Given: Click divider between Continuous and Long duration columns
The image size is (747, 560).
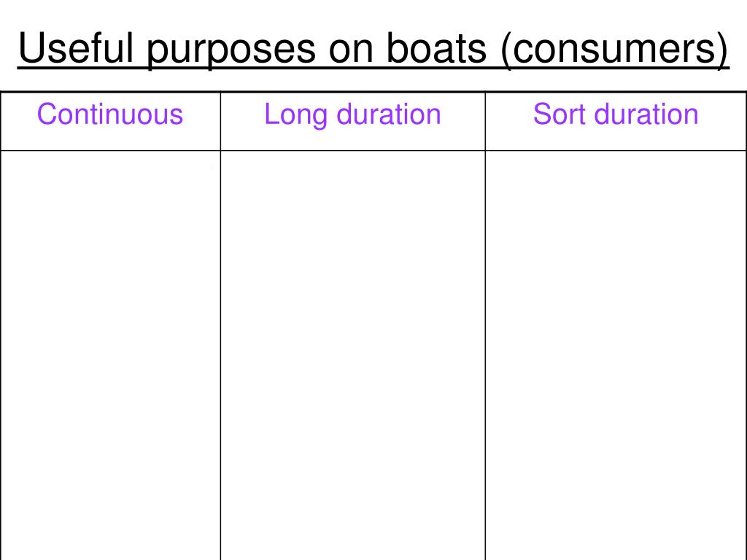Looking at the screenshot, I should tap(220, 326).
